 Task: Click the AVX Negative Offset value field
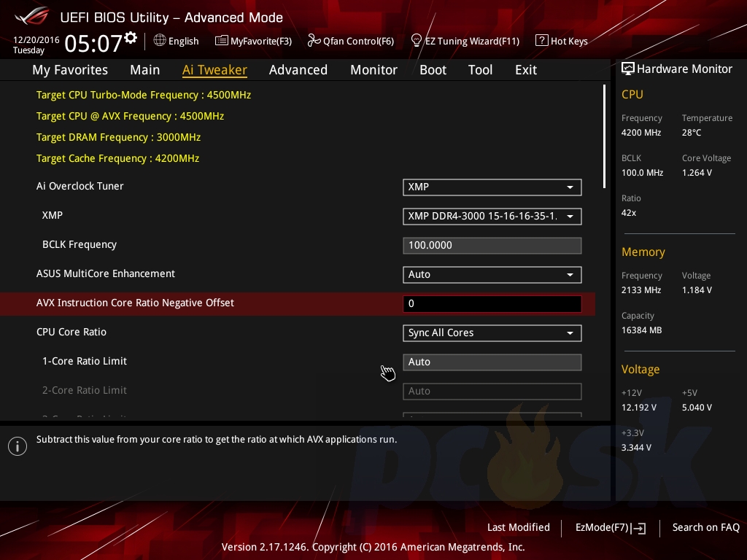[492, 304]
